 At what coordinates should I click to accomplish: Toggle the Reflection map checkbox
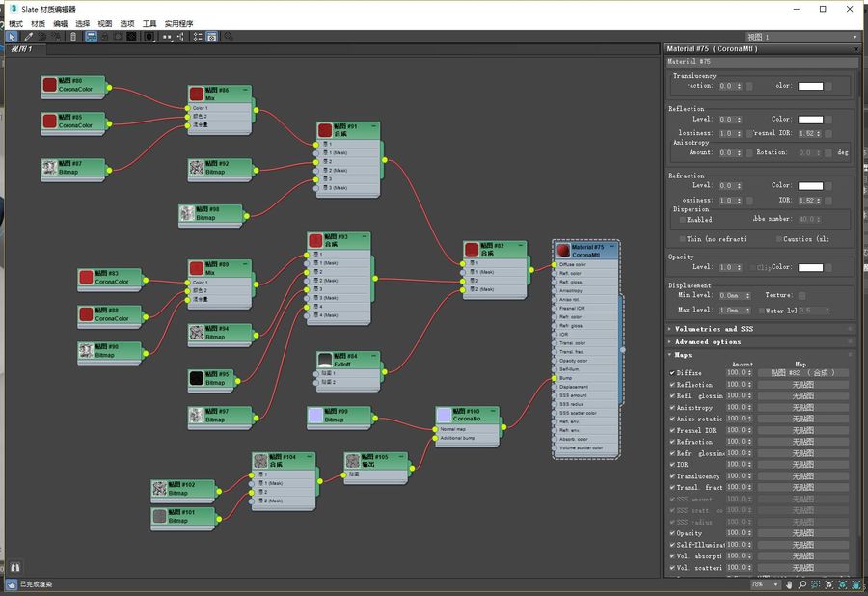[672, 385]
